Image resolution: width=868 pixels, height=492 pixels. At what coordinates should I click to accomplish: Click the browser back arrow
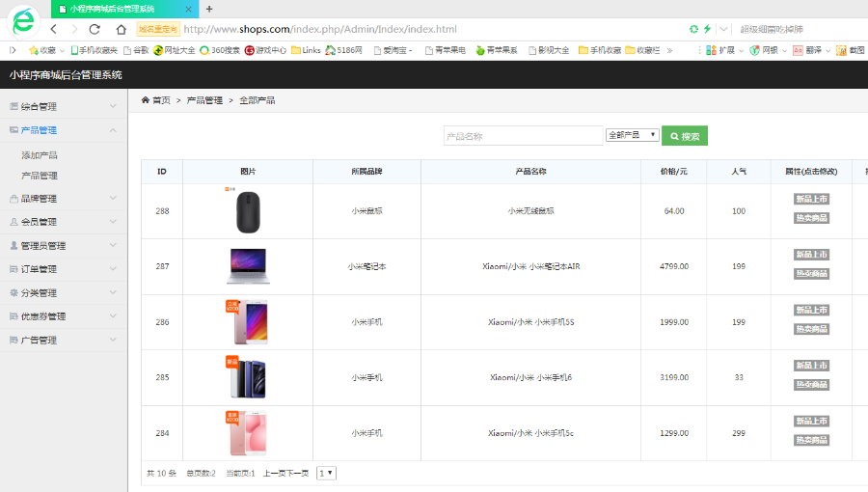tap(53, 29)
